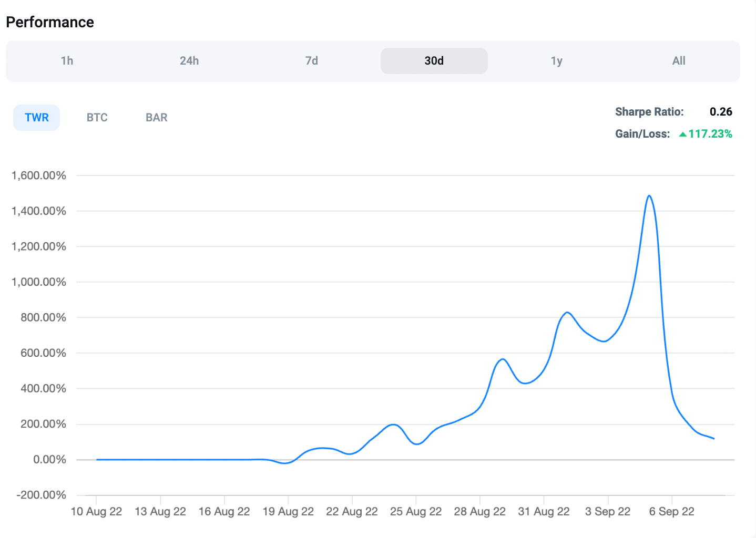Image resolution: width=756 pixels, height=538 pixels.
Task: Toggle the TWR chart mode
Action: (37, 118)
